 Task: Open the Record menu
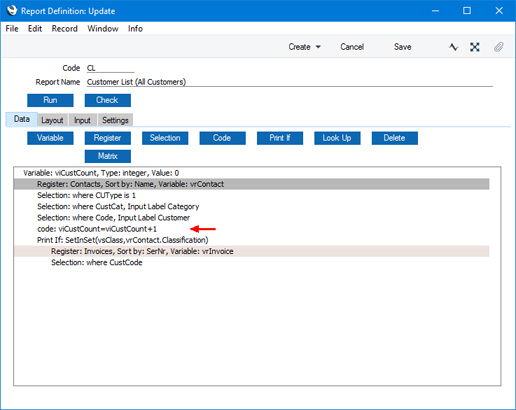click(x=64, y=29)
